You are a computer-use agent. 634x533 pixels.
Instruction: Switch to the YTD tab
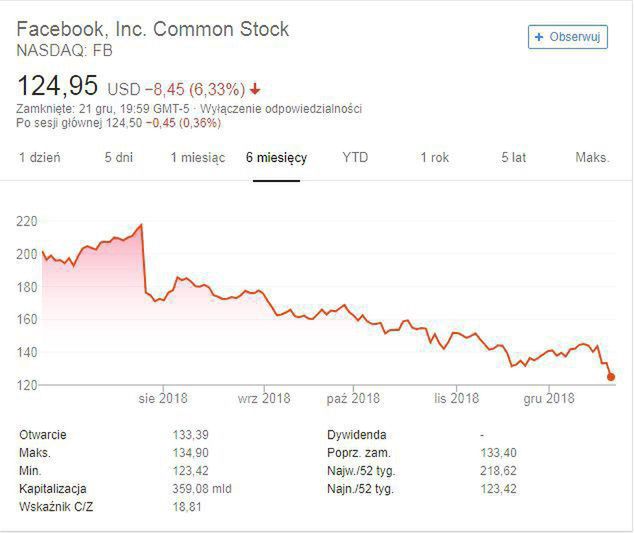pyautogui.click(x=355, y=158)
